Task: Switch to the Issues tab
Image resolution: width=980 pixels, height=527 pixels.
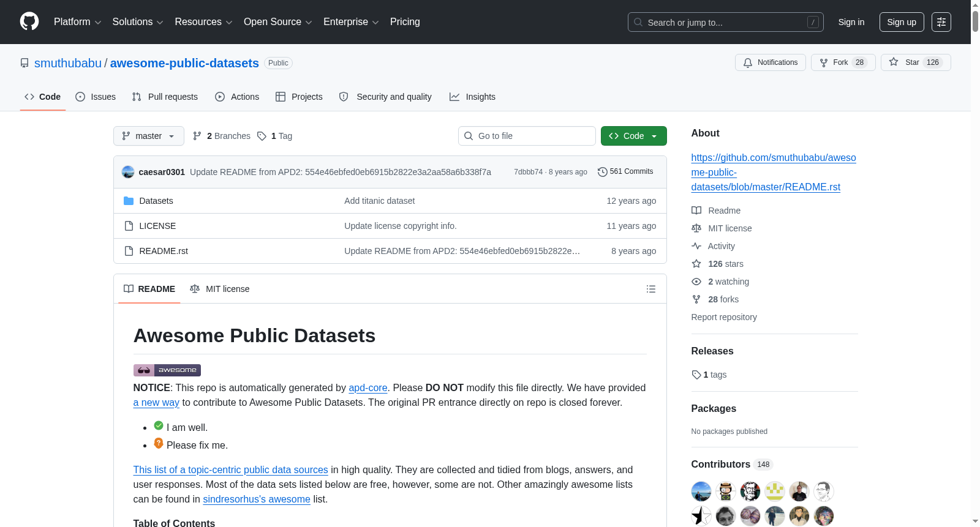Action: [96, 97]
